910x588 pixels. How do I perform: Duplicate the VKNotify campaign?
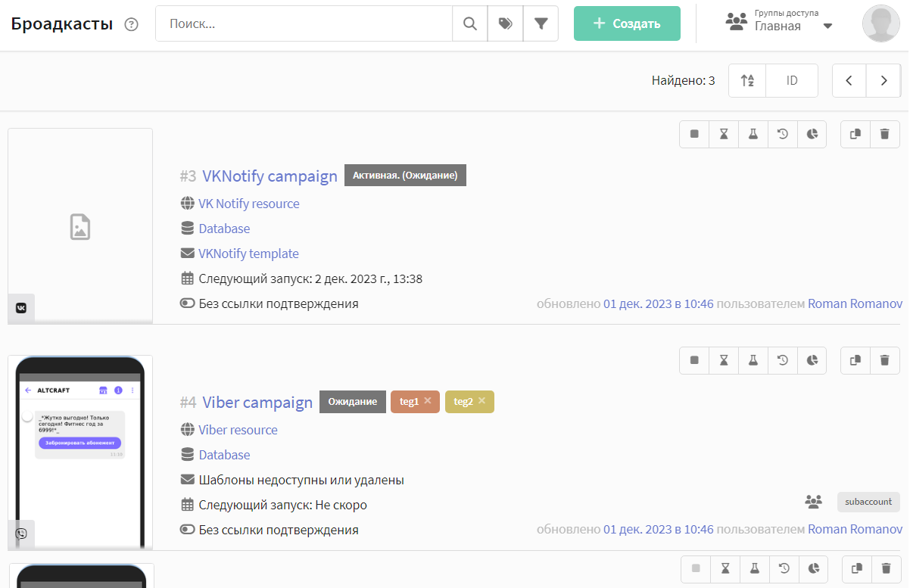(x=855, y=134)
